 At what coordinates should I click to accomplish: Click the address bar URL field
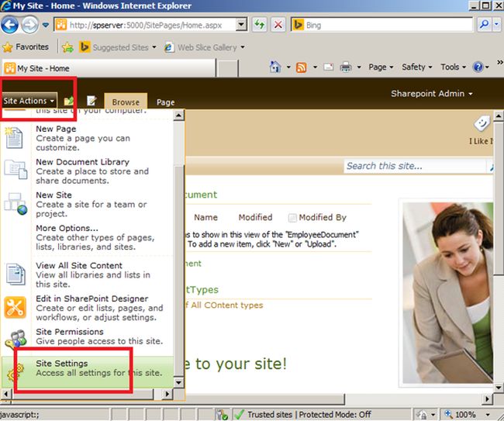(x=145, y=25)
